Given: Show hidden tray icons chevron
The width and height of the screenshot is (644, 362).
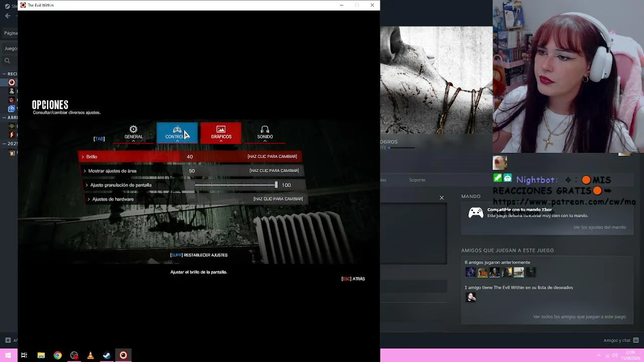Looking at the screenshot, I should (x=599, y=355).
